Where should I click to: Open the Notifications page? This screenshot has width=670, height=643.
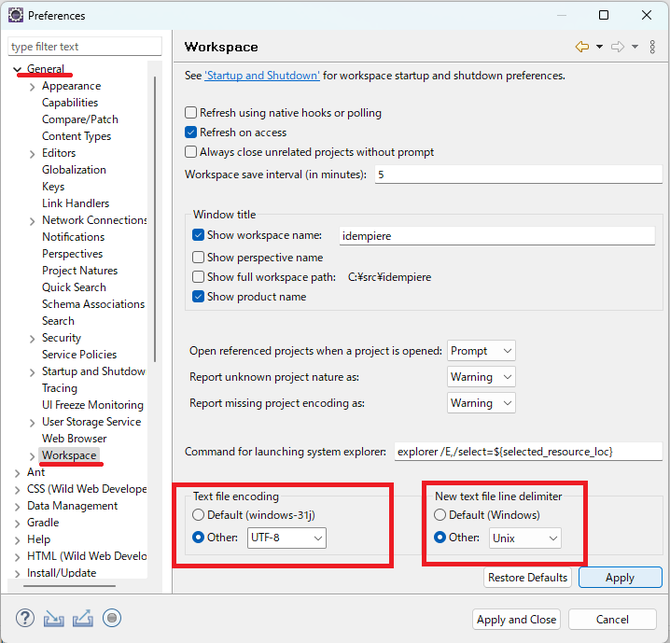[x=73, y=237]
